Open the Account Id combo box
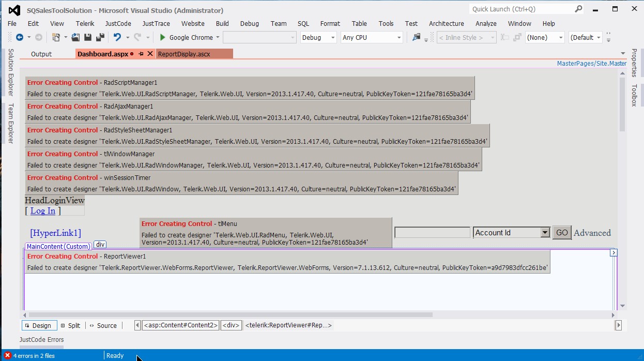The height and width of the screenshot is (361, 644). pos(545,233)
